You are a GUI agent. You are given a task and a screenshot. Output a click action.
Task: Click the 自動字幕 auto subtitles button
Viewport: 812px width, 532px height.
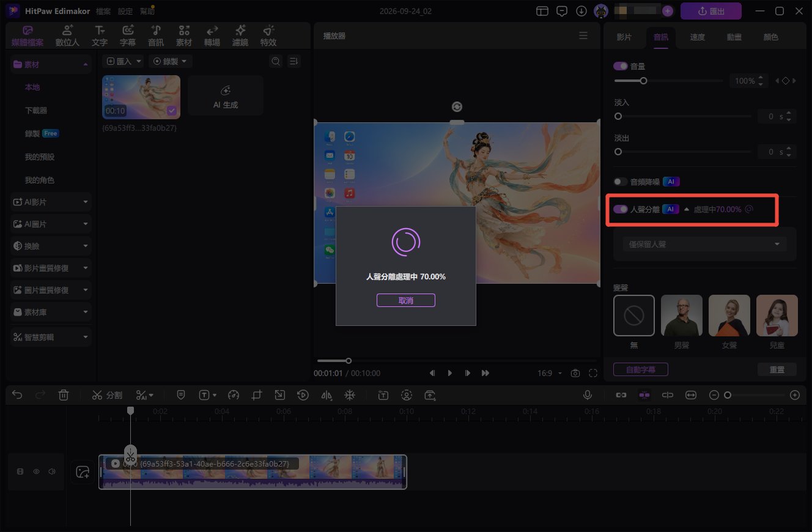point(640,369)
